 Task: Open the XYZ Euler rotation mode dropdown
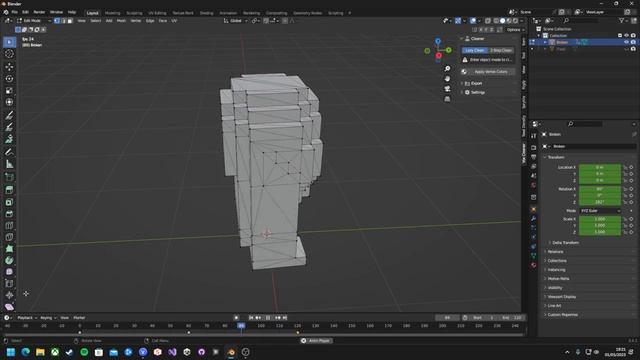(600, 211)
